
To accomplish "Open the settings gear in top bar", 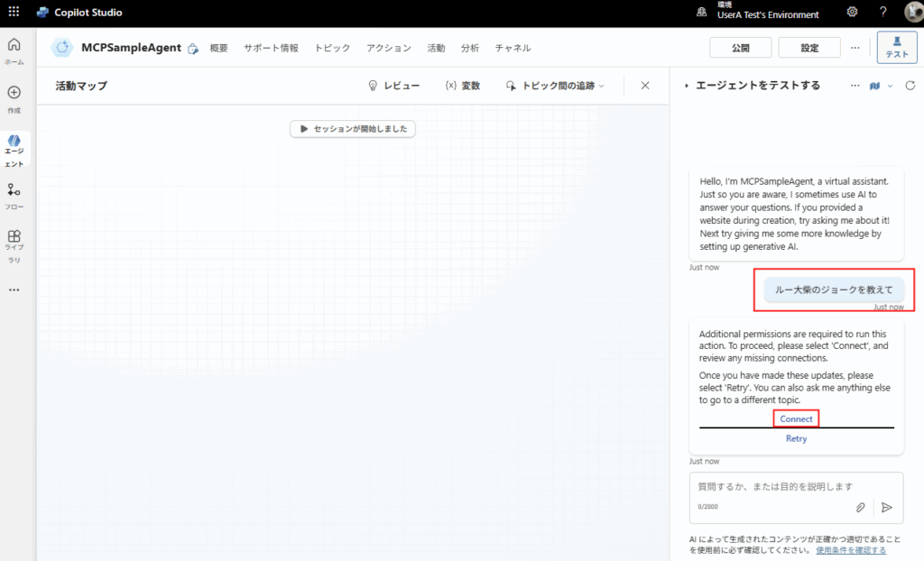I will tap(852, 12).
